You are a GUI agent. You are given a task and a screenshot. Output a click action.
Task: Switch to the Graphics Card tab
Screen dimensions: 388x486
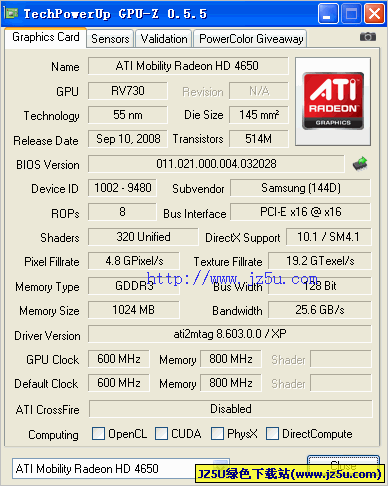coord(46,37)
